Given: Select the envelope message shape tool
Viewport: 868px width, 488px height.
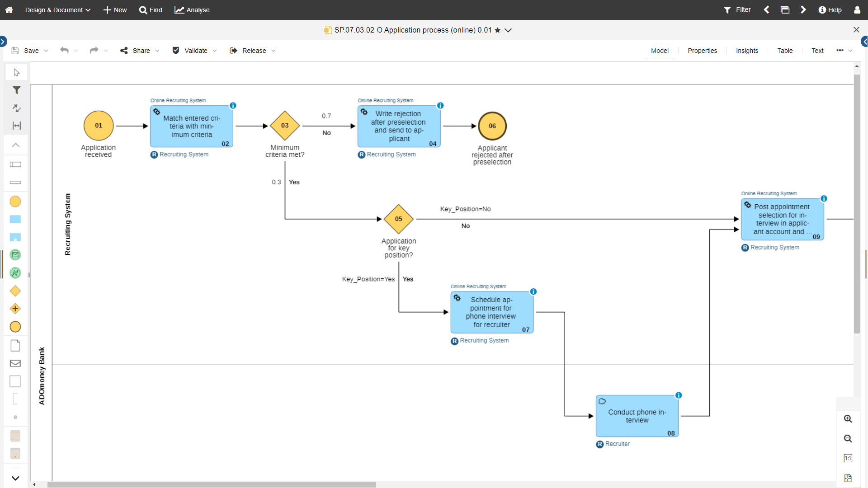Looking at the screenshot, I should tap(15, 363).
